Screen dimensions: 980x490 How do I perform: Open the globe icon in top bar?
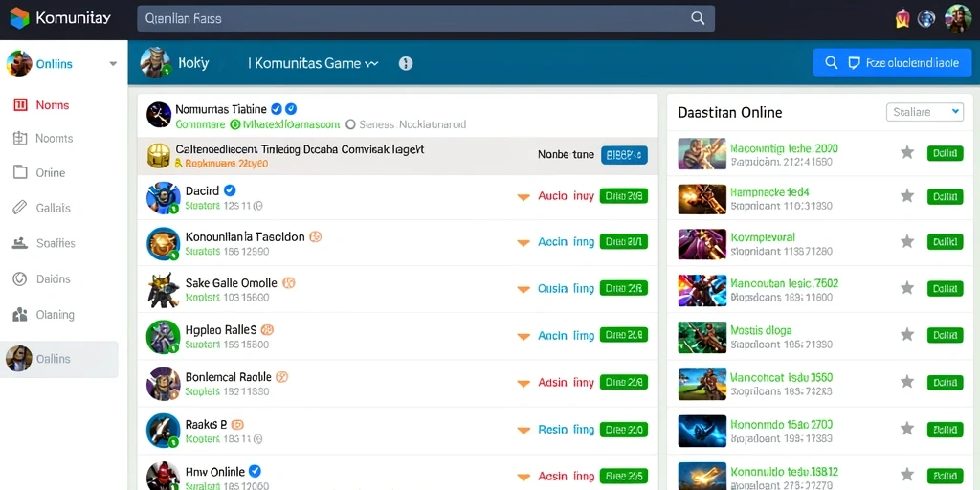925,19
